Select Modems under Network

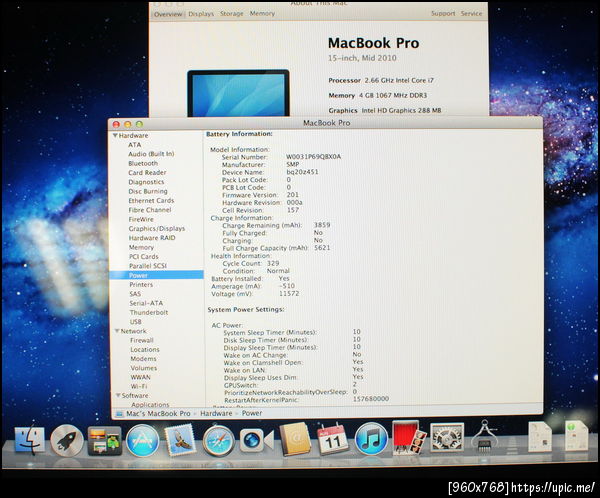point(143,359)
